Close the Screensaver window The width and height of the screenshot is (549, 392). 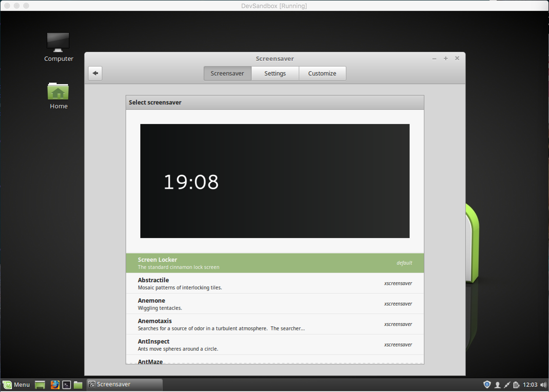(457, 58)
